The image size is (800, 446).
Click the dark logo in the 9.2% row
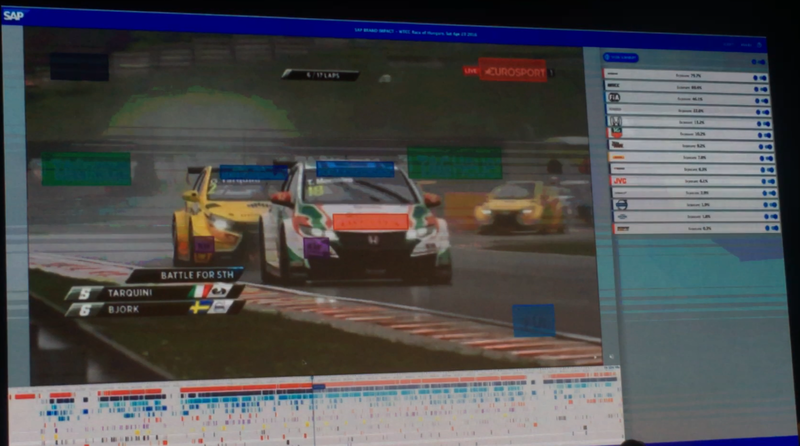(617, 145)
